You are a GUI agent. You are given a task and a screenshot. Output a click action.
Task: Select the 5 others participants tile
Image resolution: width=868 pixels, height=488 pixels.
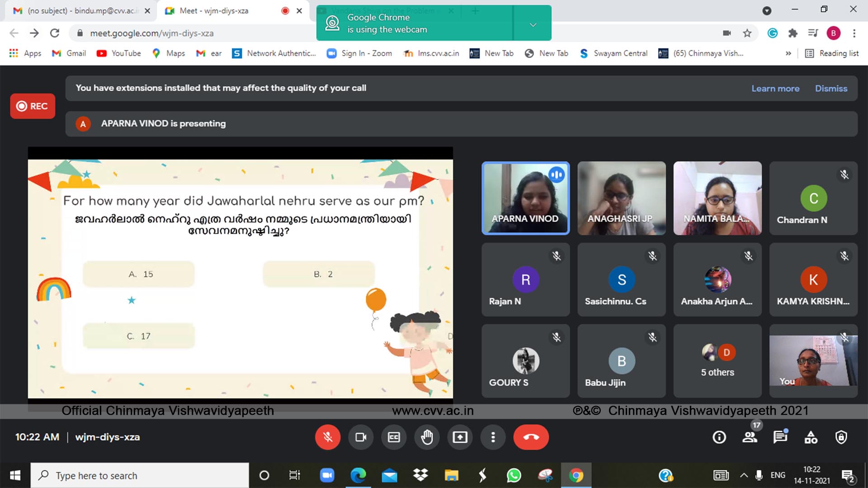(717, 361)
